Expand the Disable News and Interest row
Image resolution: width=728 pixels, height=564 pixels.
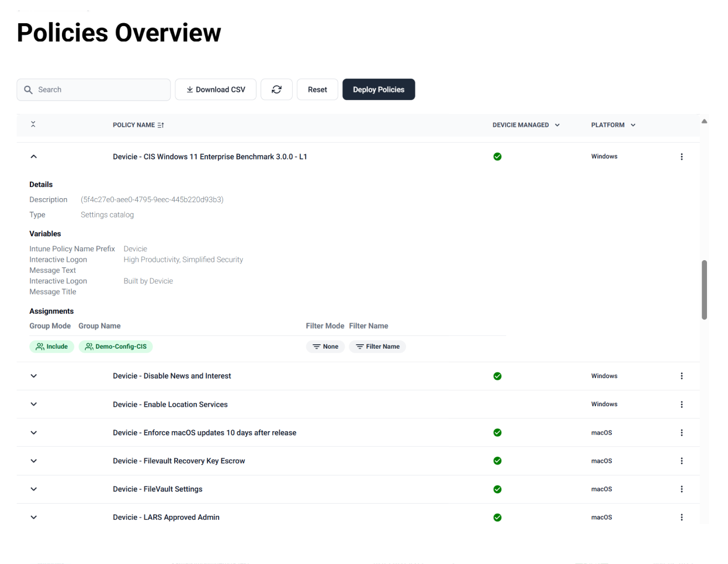(34, 376)
